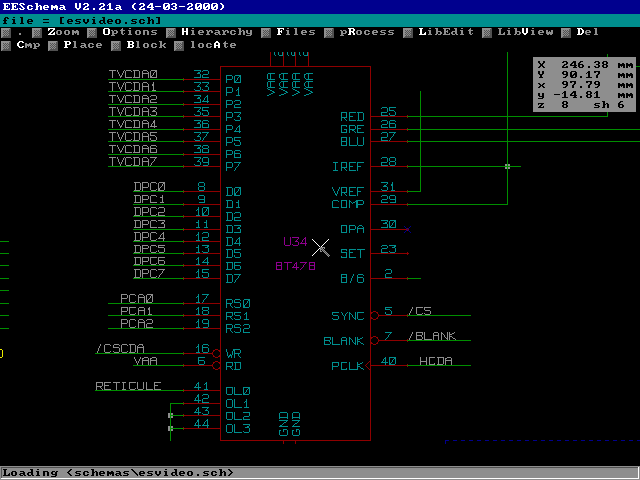
Task: Click the gray box beside Hierarchy
Action: pyautogui.click(x=171, y=33)
